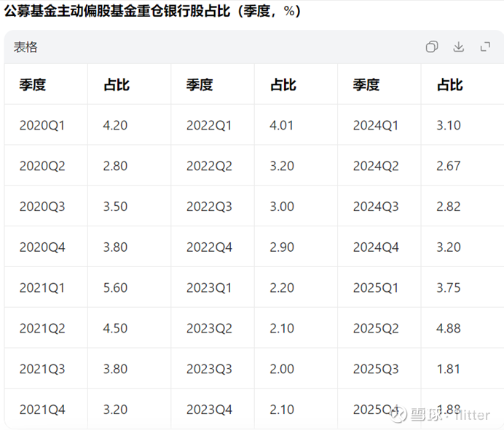504x430 pixels.
Task: Click the page title about 公募基金
Action: tap(152, 12)
